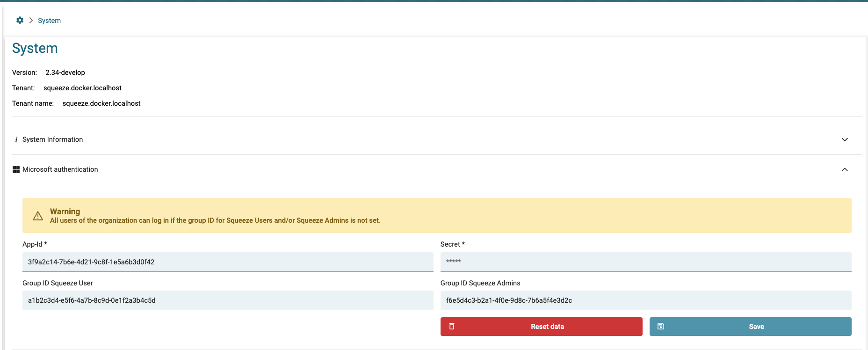Click the Warning title in the banner
Viewport: 868px width, 350px height.
point(65,211)
